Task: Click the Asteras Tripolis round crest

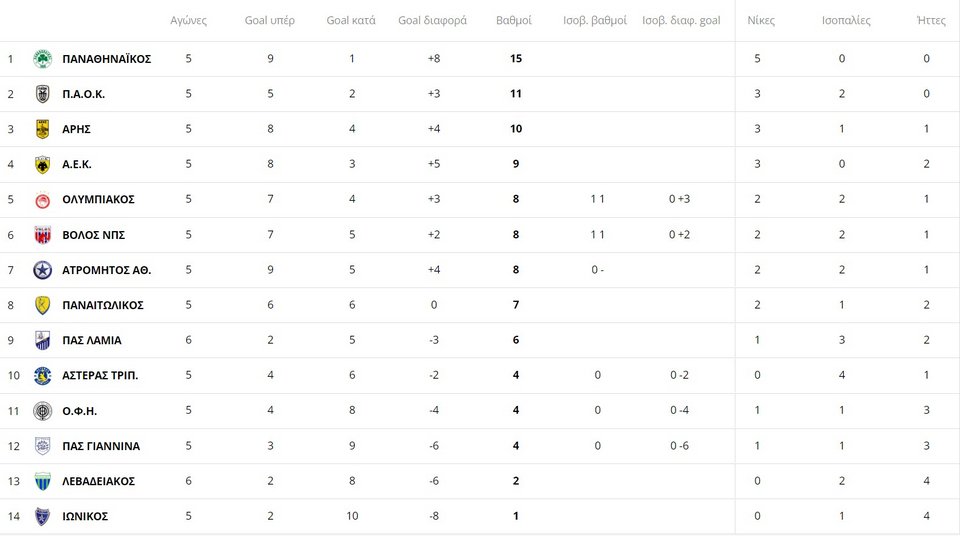Action: [x=42, y=376]
